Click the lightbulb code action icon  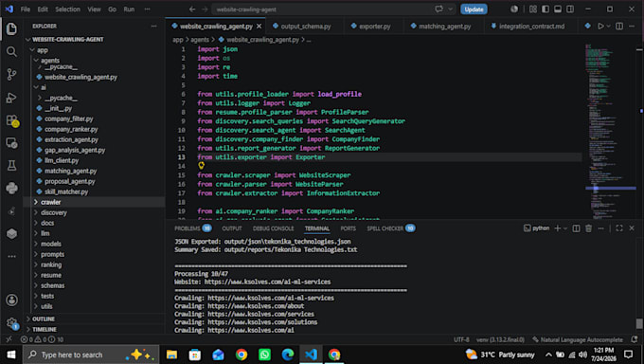pyautogui.click(x=201, y=166)
